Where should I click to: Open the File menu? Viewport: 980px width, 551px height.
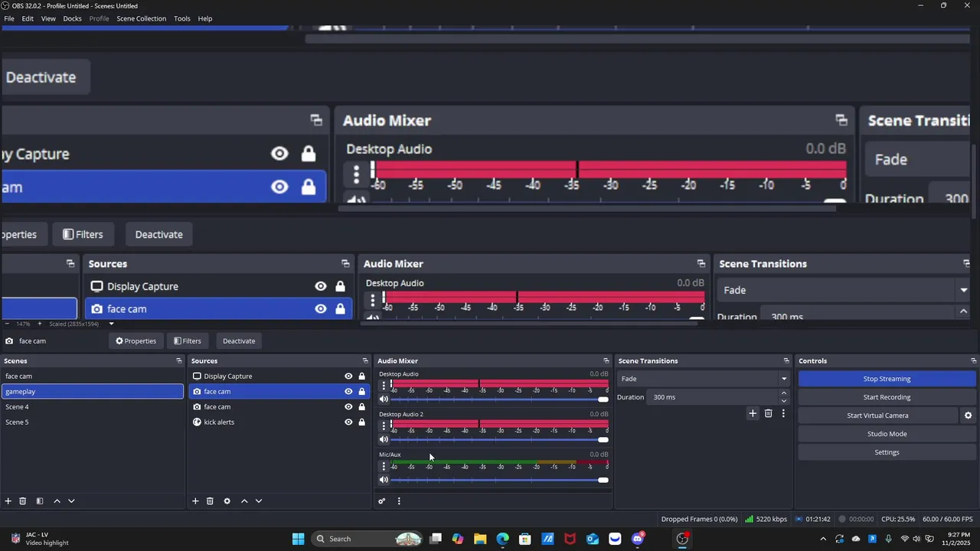click(9, 18)
